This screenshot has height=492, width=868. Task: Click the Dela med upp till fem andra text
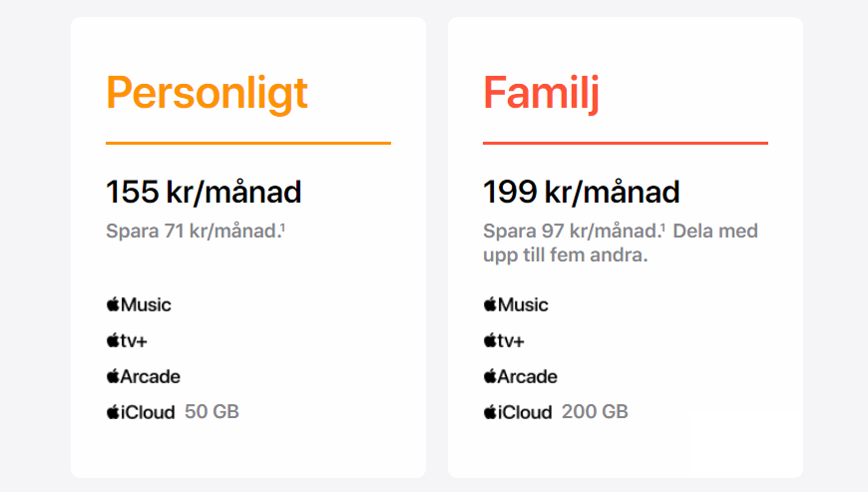click(620, 243)
